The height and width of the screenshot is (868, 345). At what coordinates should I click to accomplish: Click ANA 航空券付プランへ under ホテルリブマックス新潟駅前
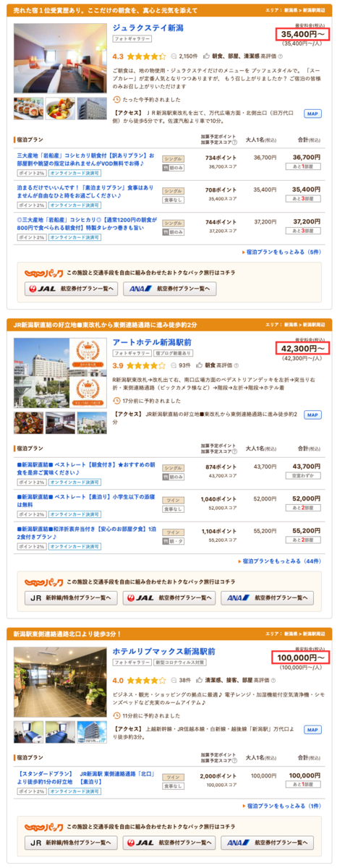coord(268,843)
